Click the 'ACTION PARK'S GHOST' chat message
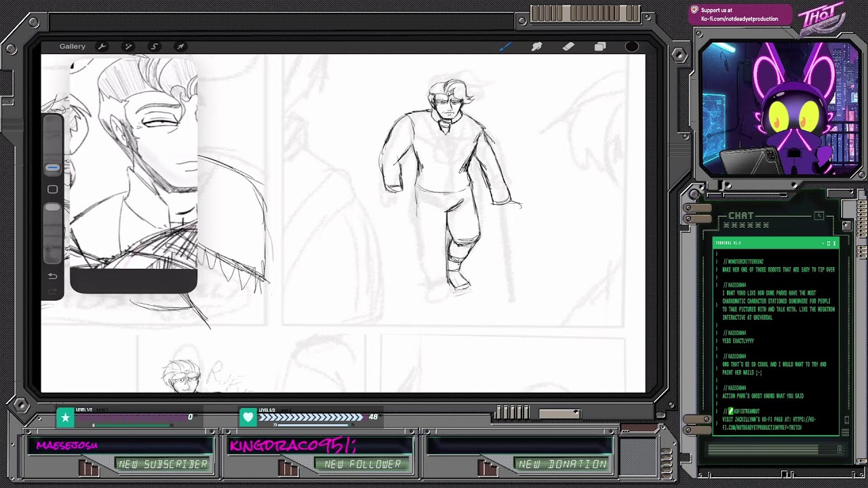The image size is (868, 488). coord(763,396)
